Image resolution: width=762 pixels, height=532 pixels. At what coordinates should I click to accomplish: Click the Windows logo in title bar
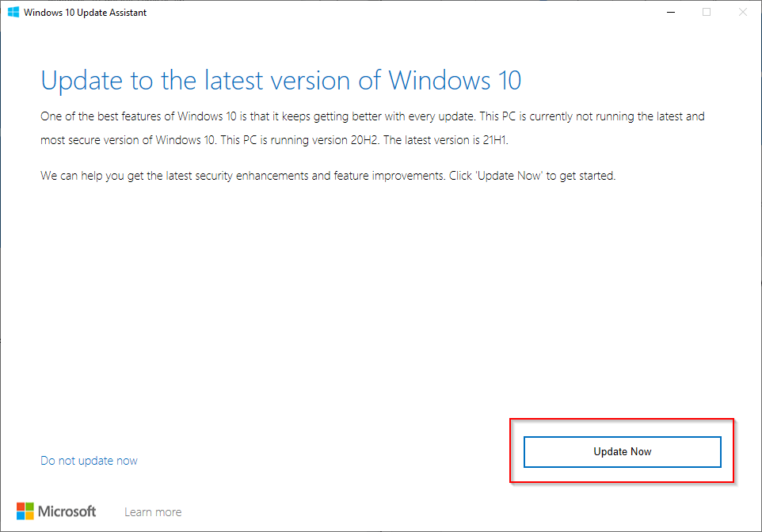[x=13, y=13]
